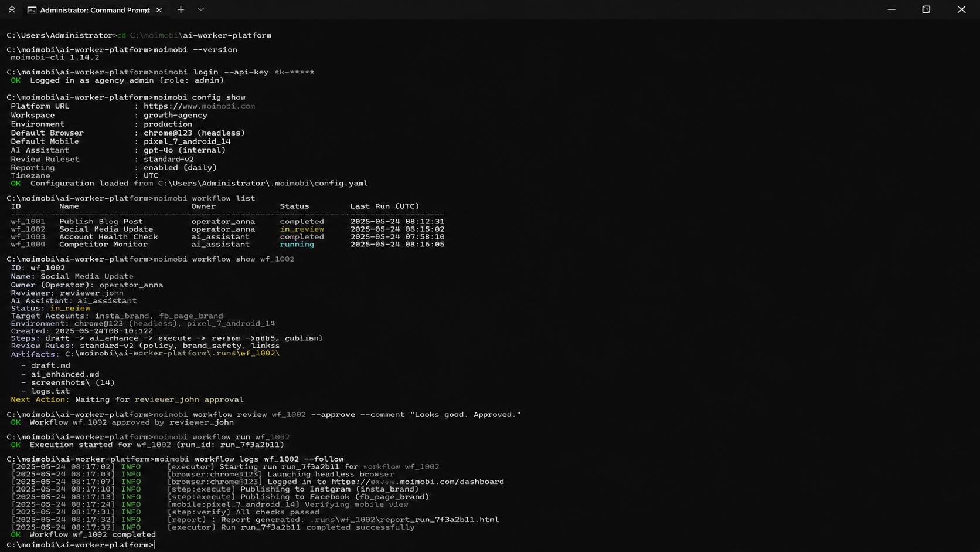The width and height of the screenshot is (980, 552).
Task: Click the "logs.txt" artifact entry
Action: 50,391
